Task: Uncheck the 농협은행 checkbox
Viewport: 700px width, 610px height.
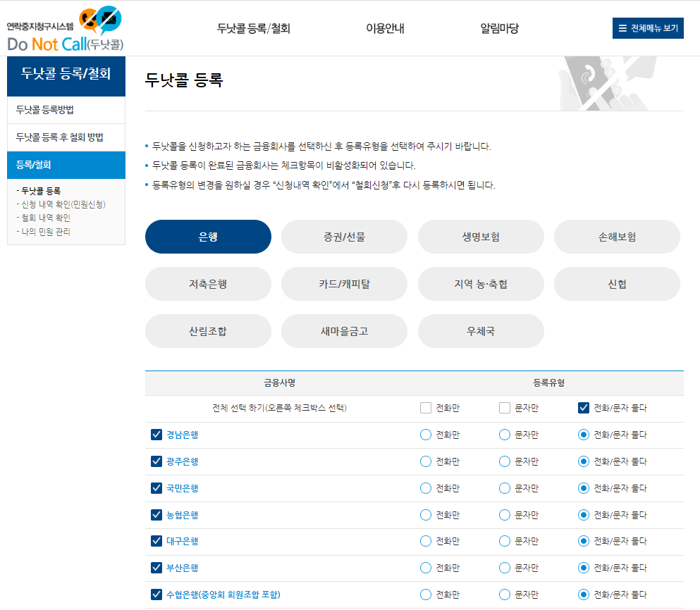Action: click(156, 515)
